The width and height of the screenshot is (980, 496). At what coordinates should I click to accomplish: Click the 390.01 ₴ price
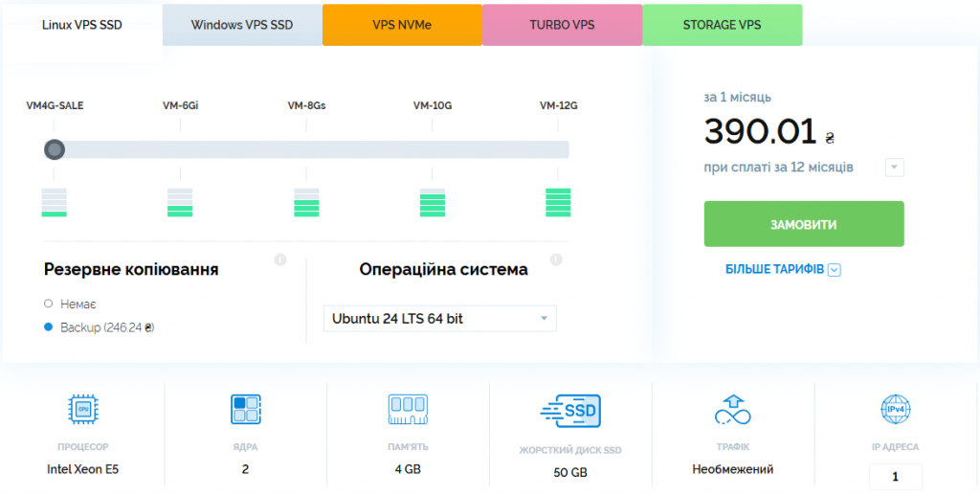click(x=768, y=132)
